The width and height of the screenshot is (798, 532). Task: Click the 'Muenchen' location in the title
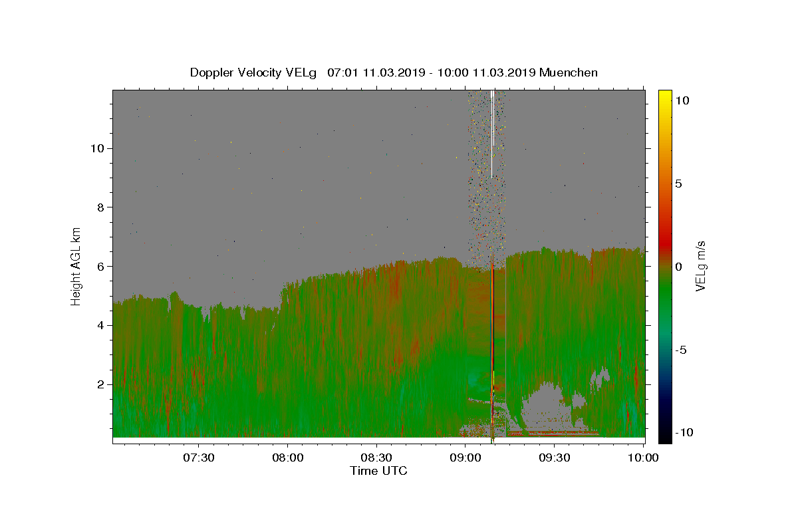[569, 72]
